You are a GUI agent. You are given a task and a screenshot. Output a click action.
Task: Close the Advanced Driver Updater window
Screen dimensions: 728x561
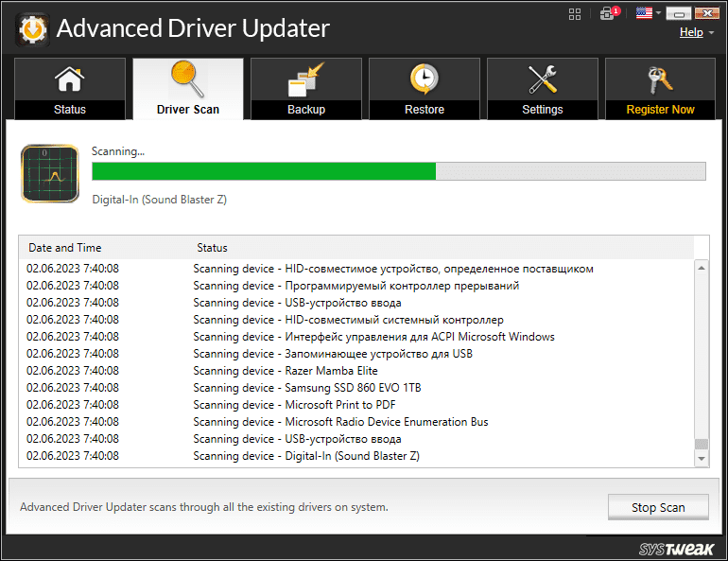(707, 13)
